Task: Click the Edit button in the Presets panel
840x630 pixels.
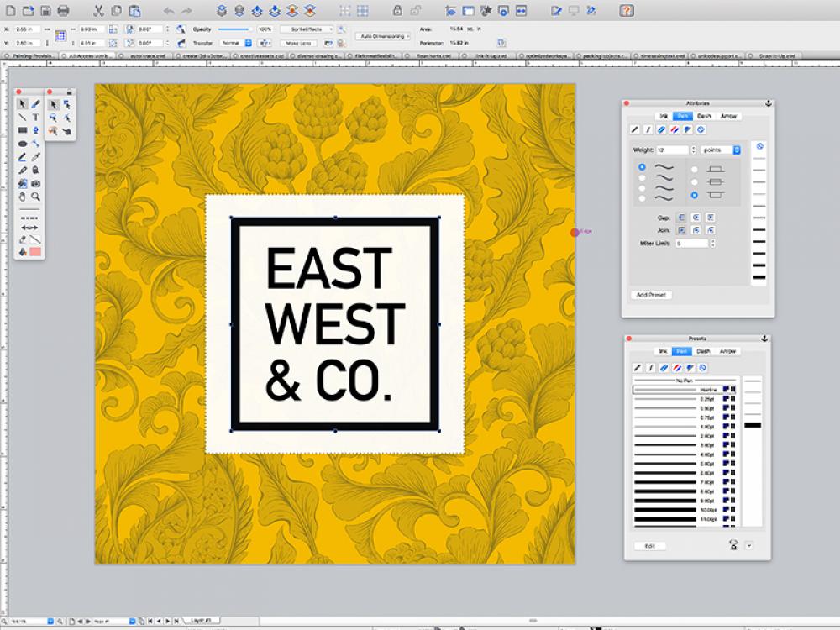Action: click(x=648, y=545)
